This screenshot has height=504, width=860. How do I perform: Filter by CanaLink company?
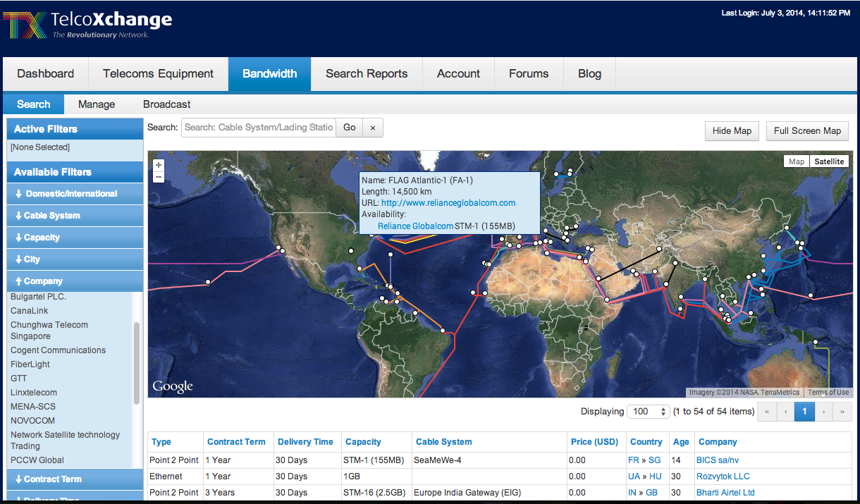(x=29, y=311)
